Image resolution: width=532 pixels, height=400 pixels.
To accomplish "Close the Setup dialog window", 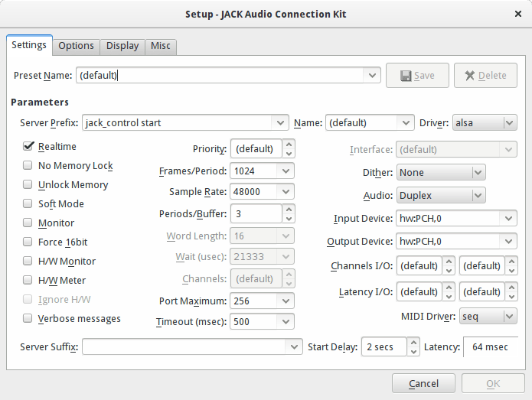I will click(x=517, y=14).
